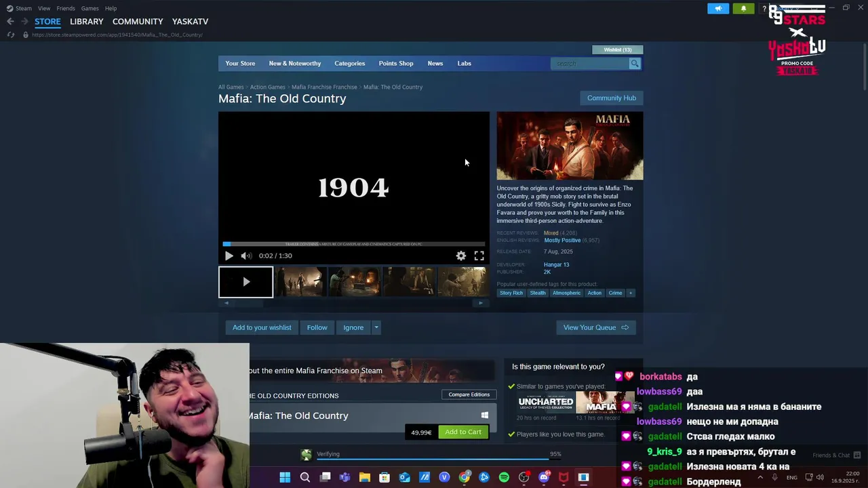Open Discord from the taskbar
This screenshot has width=868, height=488.
543,477
